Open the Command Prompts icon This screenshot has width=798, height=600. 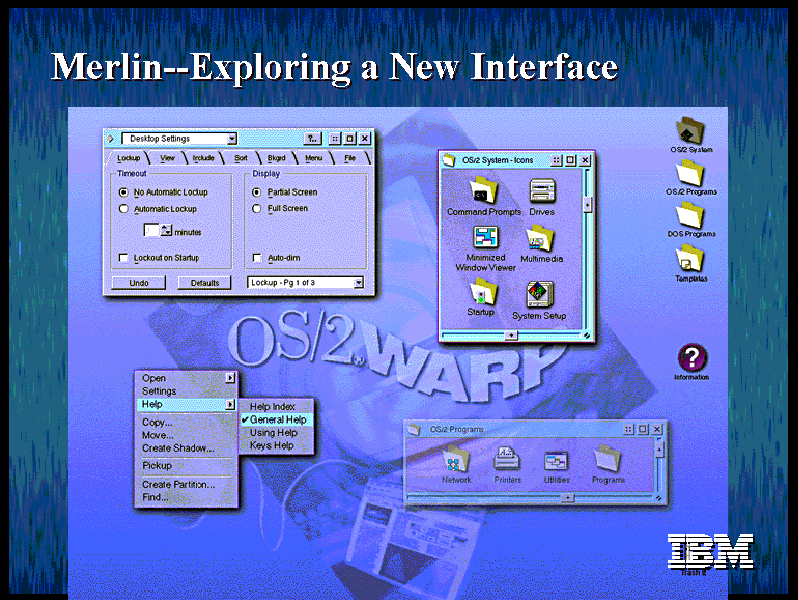pyautogui.click(x=483, y=190)
